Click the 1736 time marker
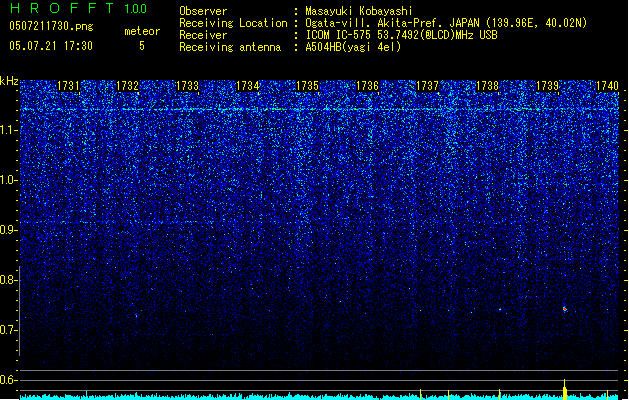 367,86
